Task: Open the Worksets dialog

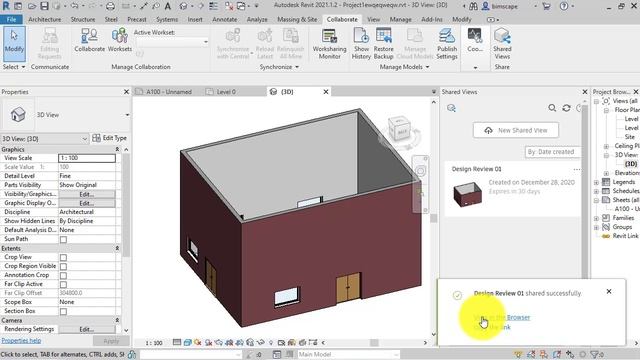Action: [120, 40]
